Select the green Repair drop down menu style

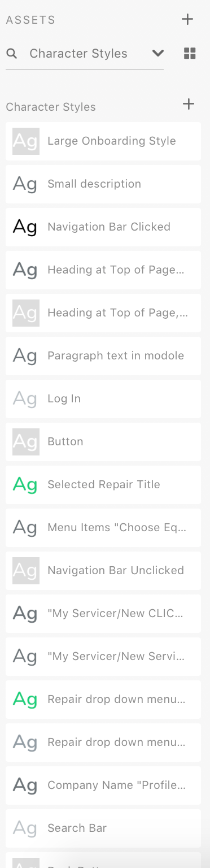103,700
